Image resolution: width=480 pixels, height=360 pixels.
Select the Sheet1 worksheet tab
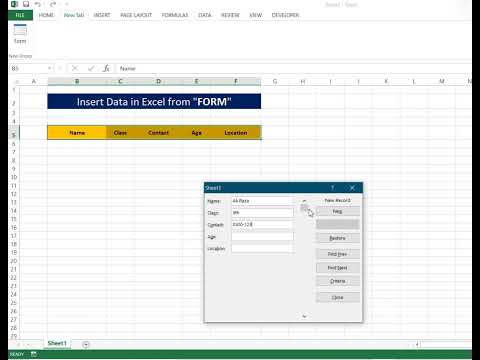(x=57, y=343)
